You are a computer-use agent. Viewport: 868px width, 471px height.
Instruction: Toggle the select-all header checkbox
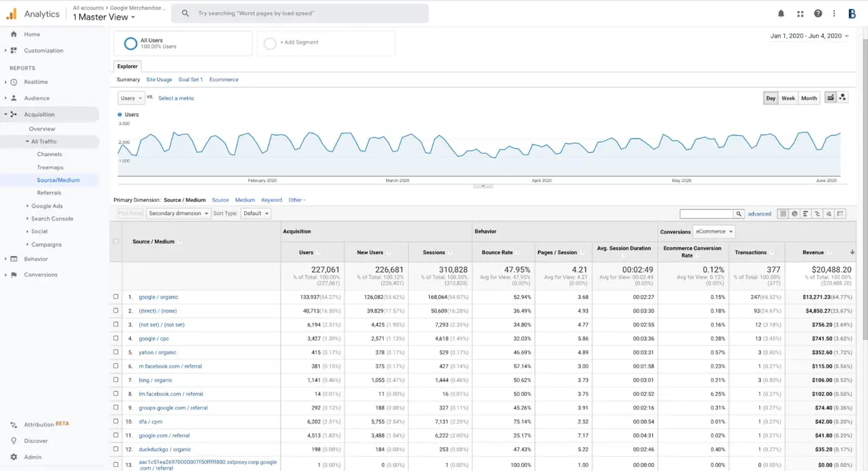point(116,242)
